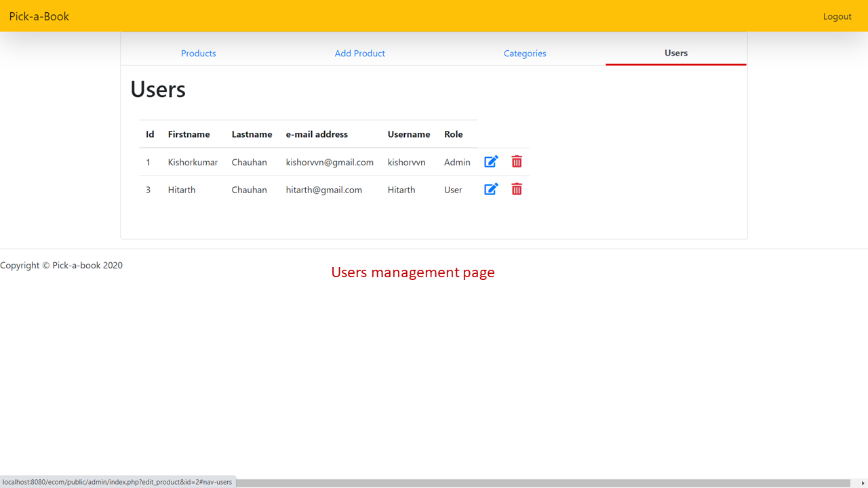Select the hitarth@gmail.com email cell
The image size is (868, 488).
324,190
